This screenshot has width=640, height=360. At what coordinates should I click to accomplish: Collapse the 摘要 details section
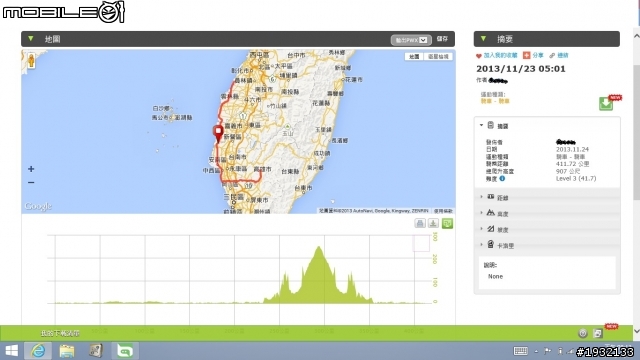click(x=481, y=125)
